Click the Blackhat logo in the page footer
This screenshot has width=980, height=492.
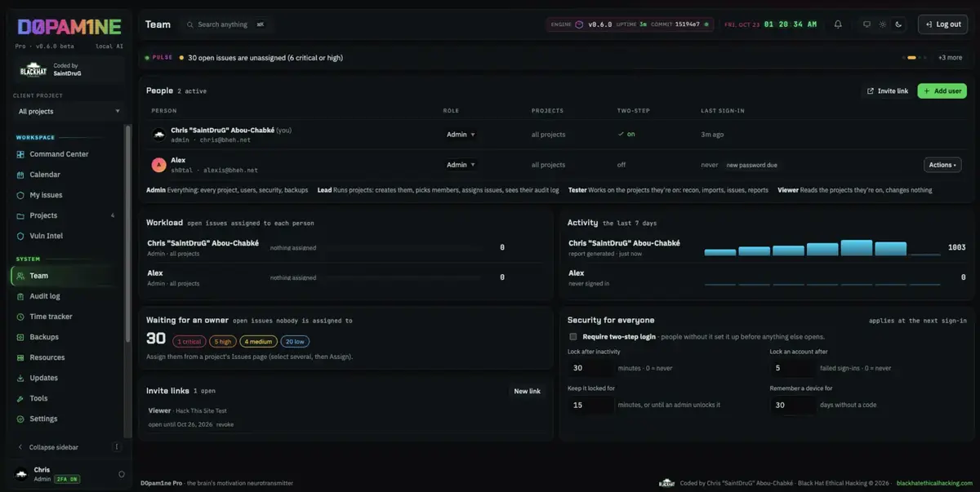(x=667, y=483)
